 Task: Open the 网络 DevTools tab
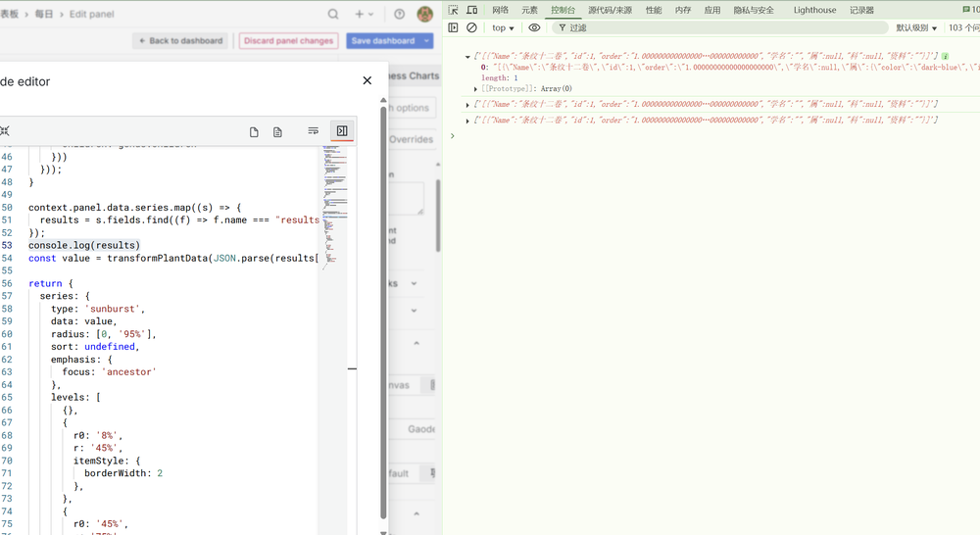500,10
